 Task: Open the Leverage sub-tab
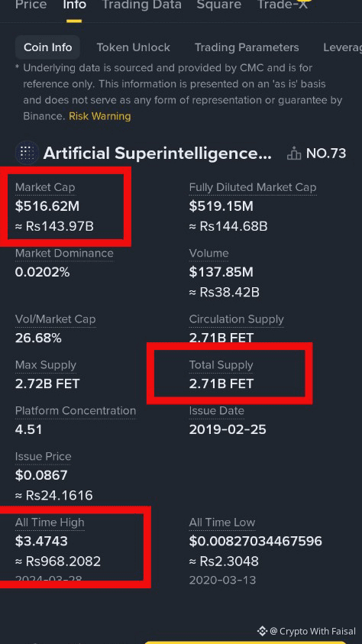pyautogui.click(x=342, y=47)
